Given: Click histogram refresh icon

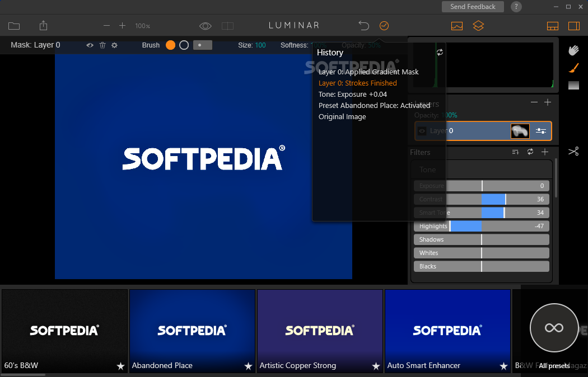Looking at the screenshot, I should pos(440,53).
